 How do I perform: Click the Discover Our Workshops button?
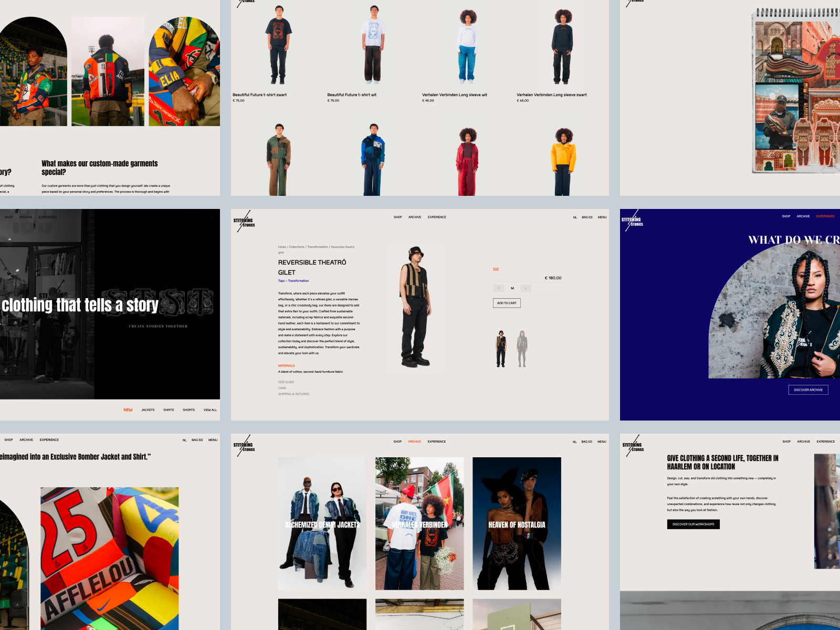[693, 524]
